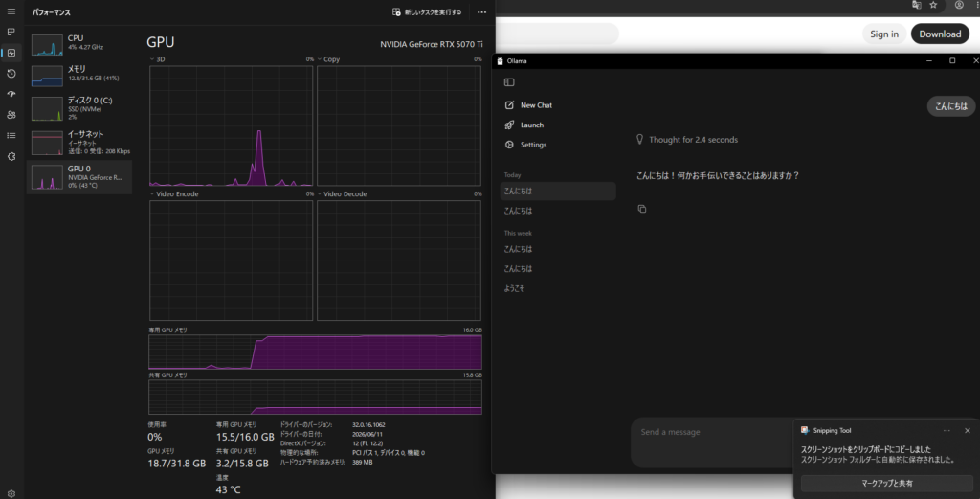Screen dimensions: 980x499
Task: Open the Copy engine graph dropdown
Action: pos(320,59)
